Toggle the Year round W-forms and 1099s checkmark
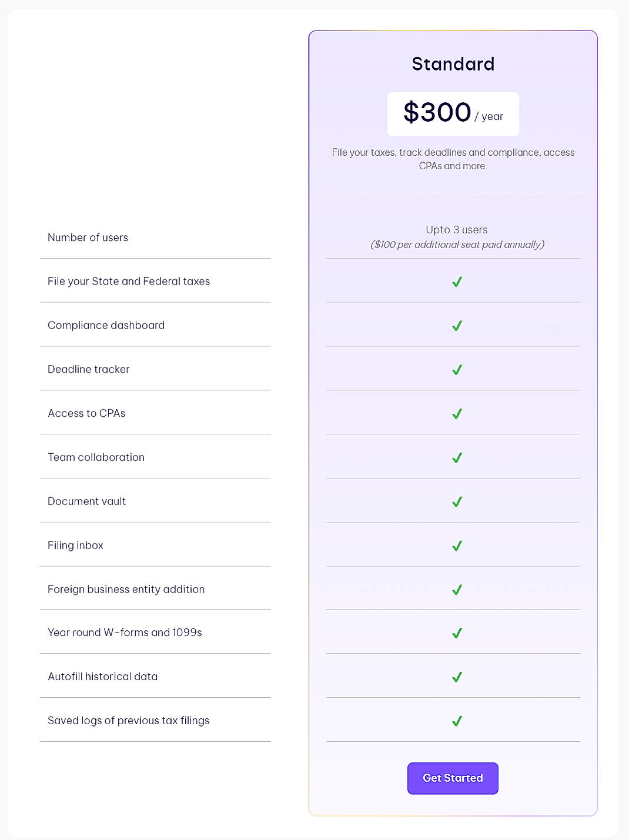629x840 pixels. click(x=456, y=633)
